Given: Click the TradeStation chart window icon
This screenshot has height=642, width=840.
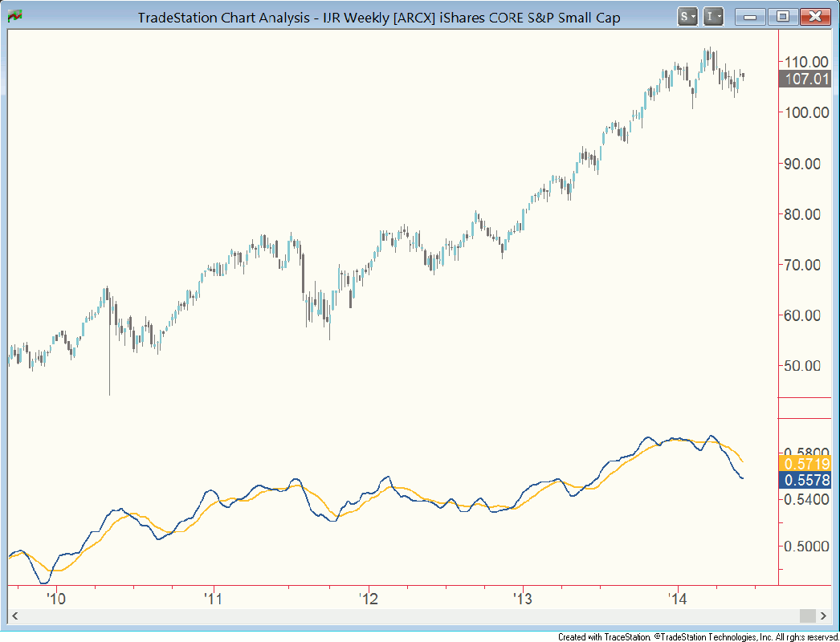Looking at the screenshot, I should (x=14, y=16).
